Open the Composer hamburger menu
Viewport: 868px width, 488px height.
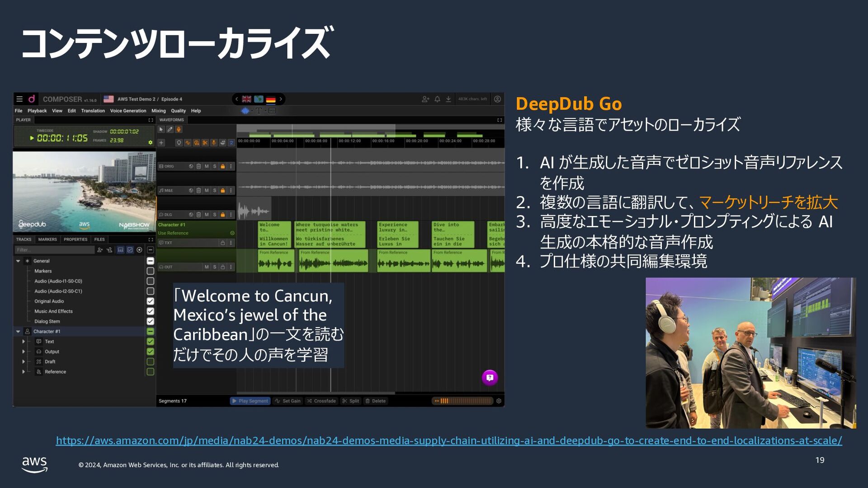19,99
